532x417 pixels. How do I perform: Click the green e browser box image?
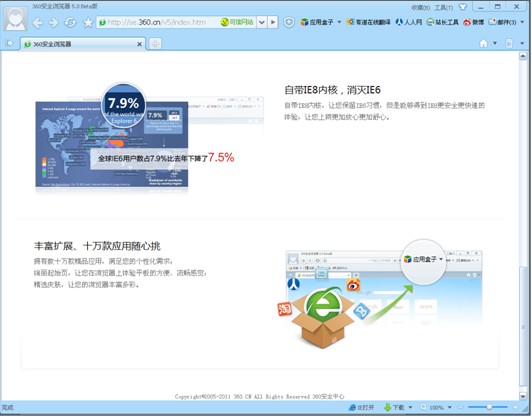pyautogui.click(x=323, y=317)
